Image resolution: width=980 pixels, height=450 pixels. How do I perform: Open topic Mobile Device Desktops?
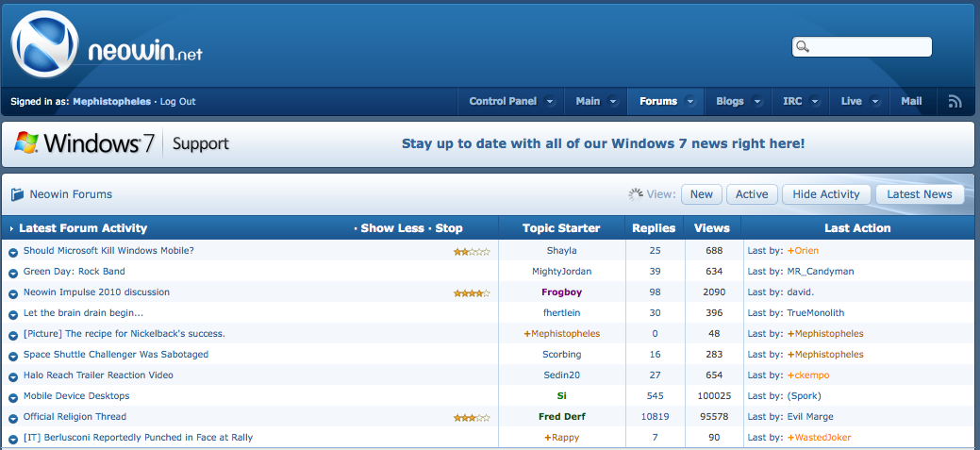[76, 395]
